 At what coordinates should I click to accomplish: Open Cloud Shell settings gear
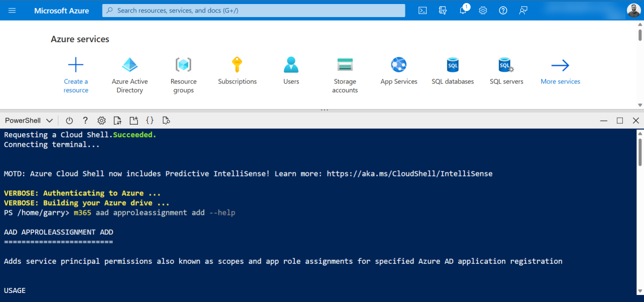pyautogui.click(x=102, y=121)
